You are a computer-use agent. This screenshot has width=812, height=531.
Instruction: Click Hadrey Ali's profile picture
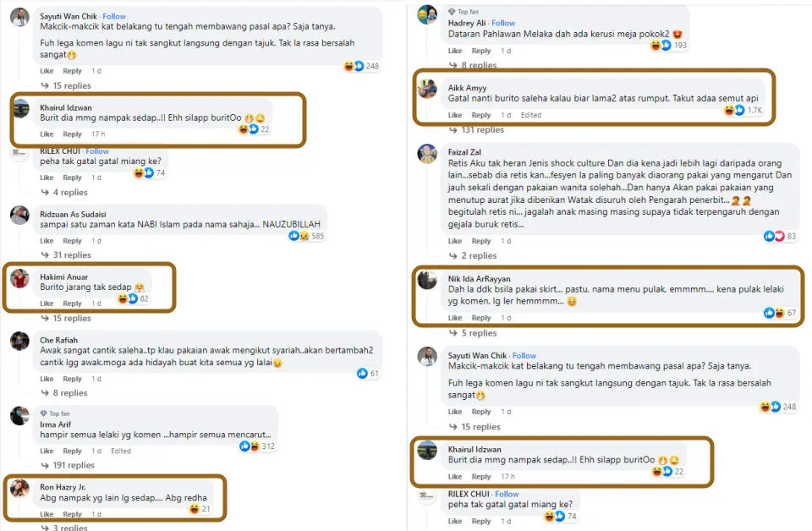[x=427, y=14]
